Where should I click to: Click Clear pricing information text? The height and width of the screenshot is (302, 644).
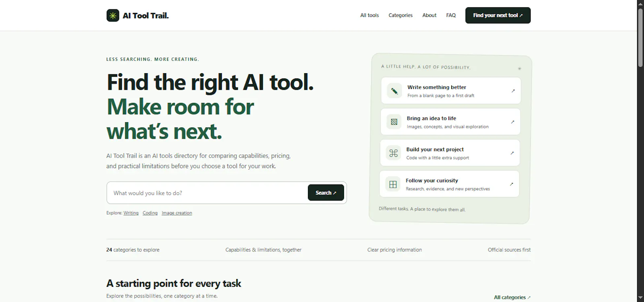click(x=394, y=250)
